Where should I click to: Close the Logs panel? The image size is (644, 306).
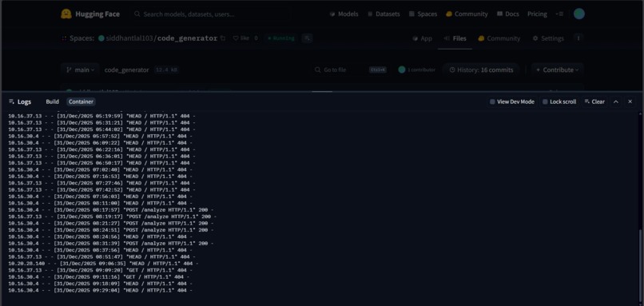tap(630, 101)
